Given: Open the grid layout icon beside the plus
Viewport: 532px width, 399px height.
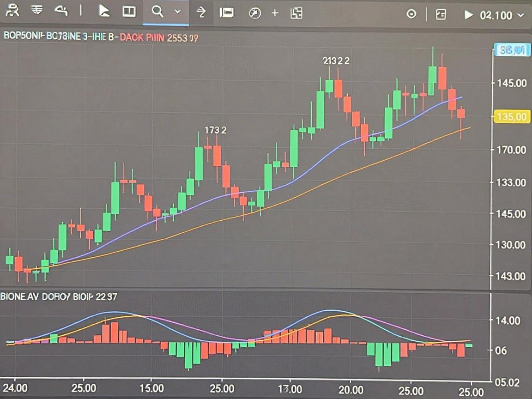Looking at the screenshot, I should [296, 13].
